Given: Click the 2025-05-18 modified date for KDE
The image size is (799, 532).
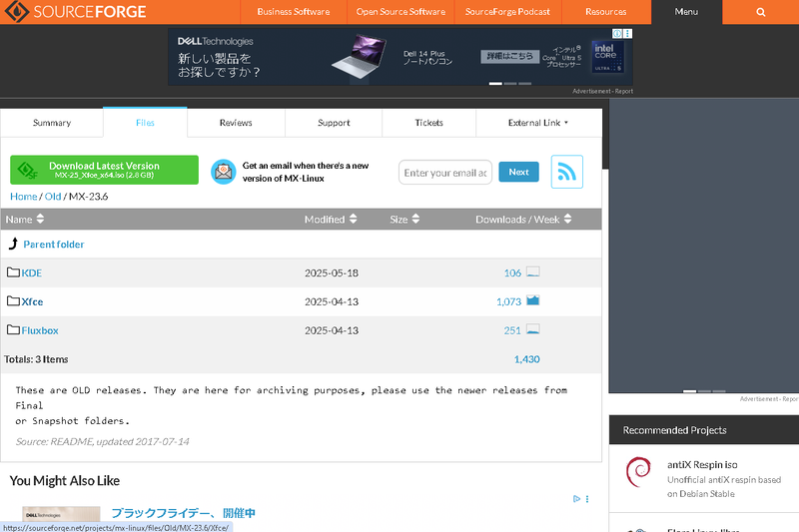Looking at the screenshot, I should click(x=332, y=272).
